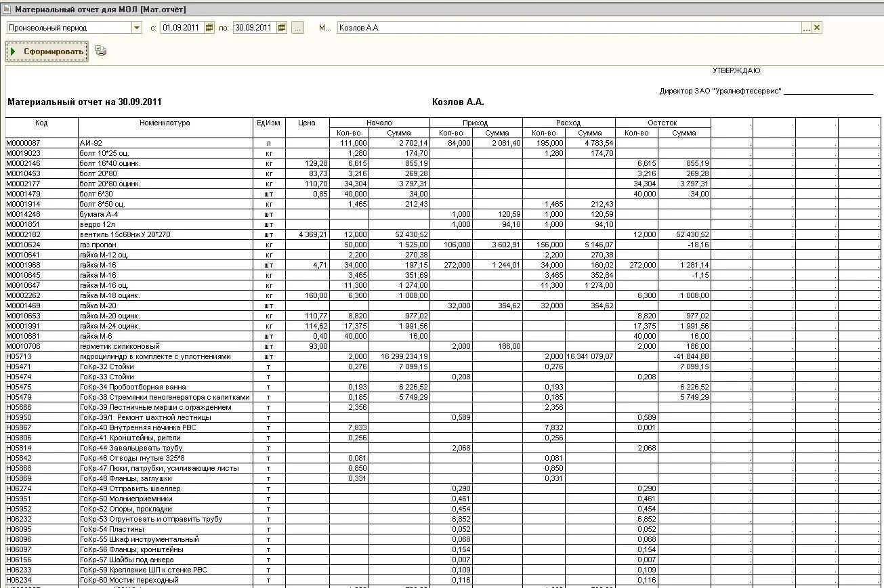
Task: Select the ГоКр-32 Стойки cell
Action: click(x=165, y=366)
